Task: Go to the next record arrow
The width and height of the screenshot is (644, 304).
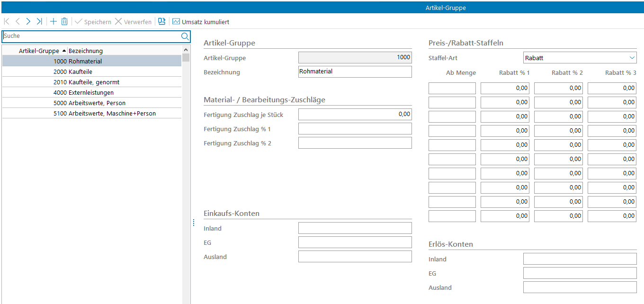Action: pos(28,22)
